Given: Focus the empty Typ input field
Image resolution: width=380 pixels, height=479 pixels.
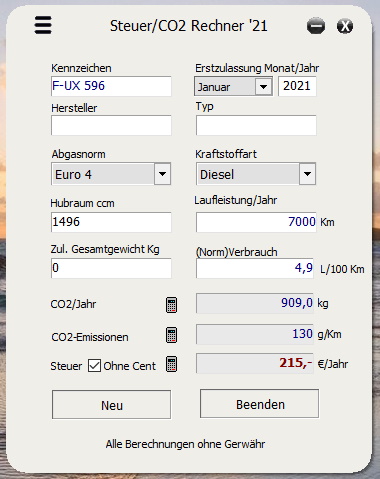Looking at the screenshot, I should tap(256, 125).
